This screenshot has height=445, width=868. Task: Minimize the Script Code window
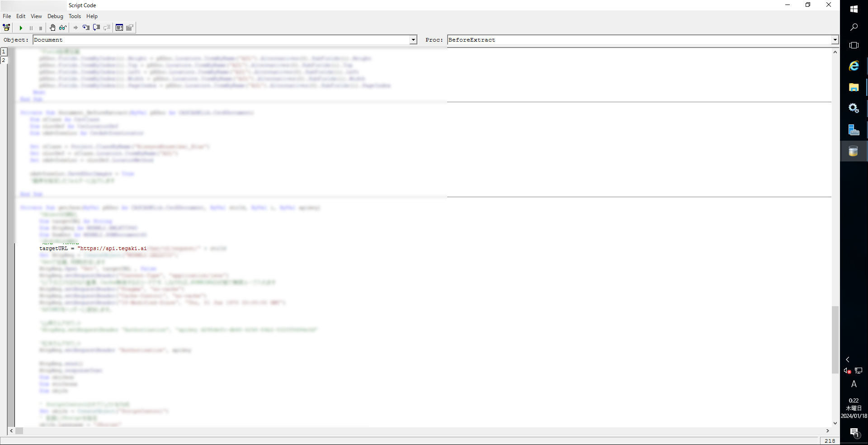pos(788,5)
